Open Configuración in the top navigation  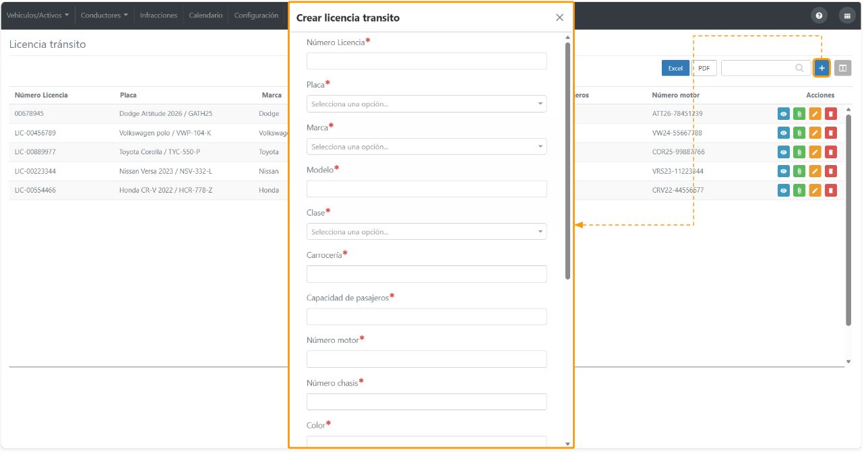[x=256, y=15]
